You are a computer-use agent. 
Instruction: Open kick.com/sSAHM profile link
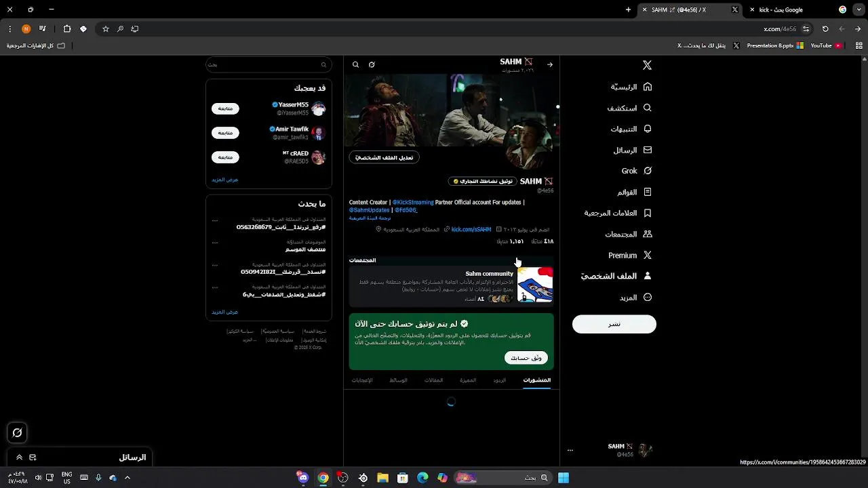(x=471, y=229)
